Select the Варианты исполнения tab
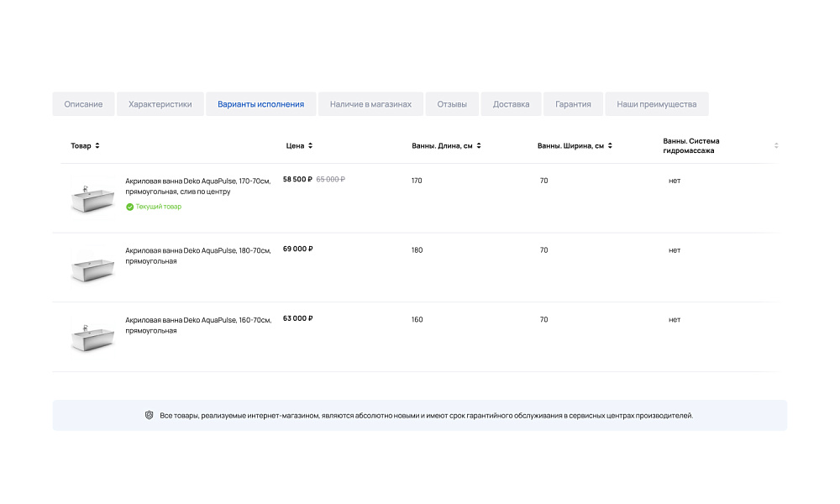Image resolution: width=840 pixels, height=504 pixels. [x=260, y=104]
